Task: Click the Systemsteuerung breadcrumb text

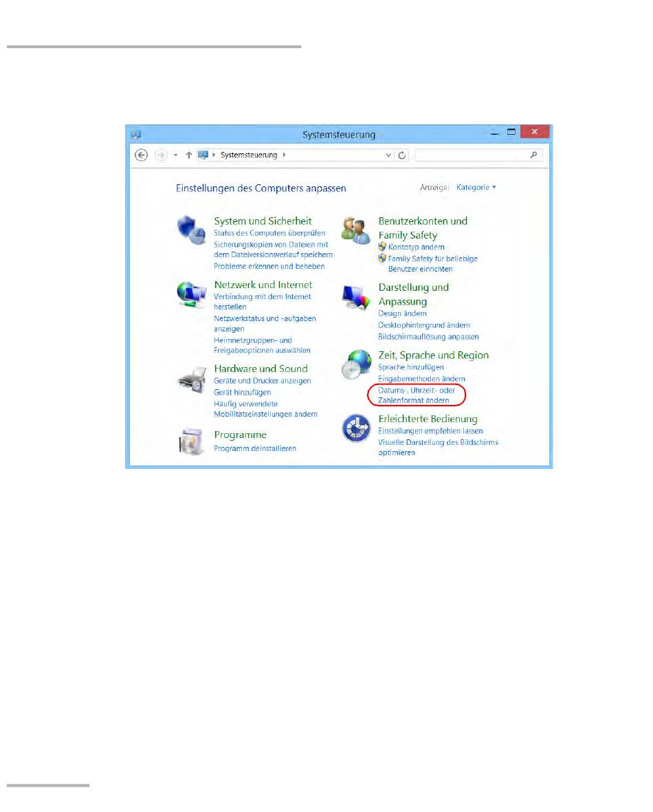Action: coord(249,155)
